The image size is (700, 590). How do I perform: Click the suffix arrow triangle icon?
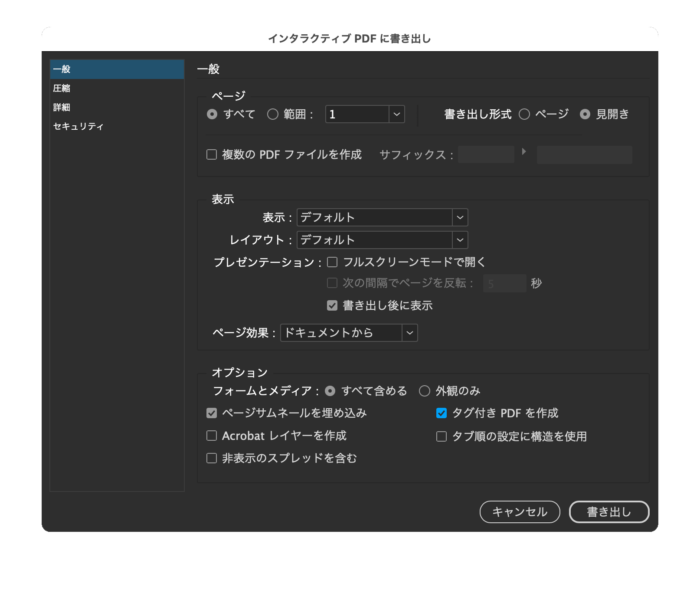pos(524,151)
